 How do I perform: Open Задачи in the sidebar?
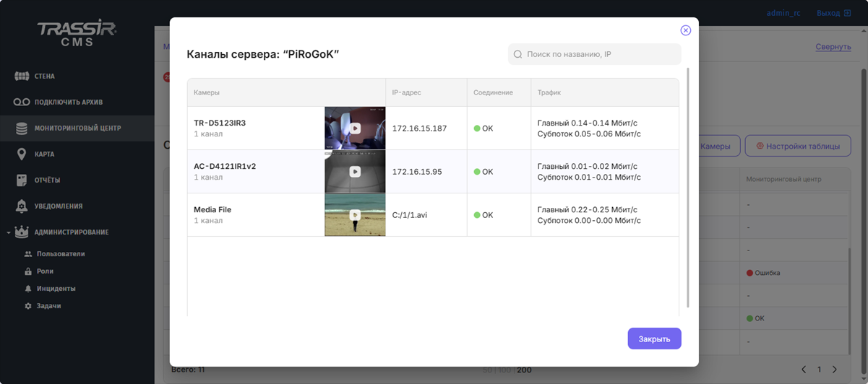(48, 306)
